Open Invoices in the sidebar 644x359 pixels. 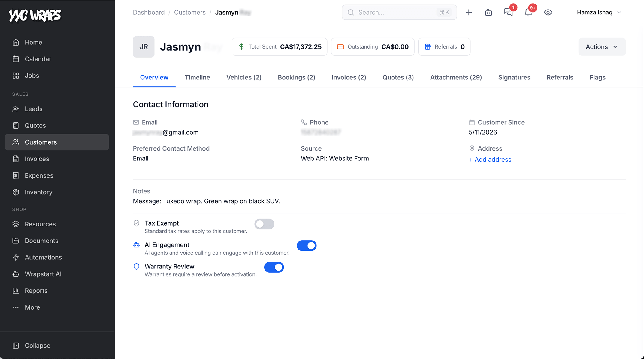[57, 159]
